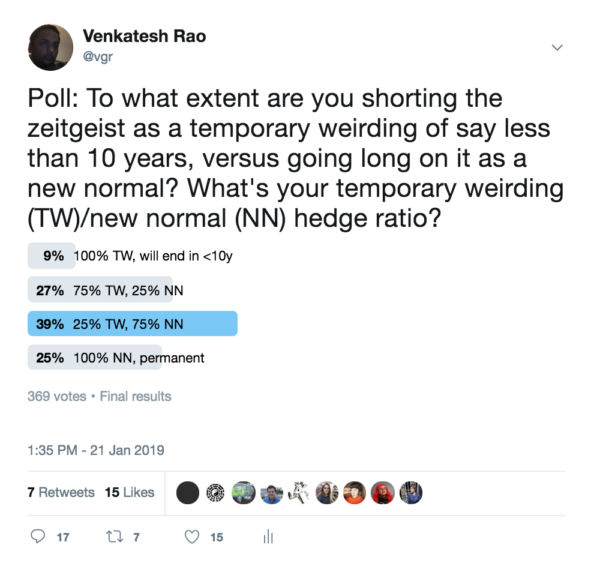This screenshot has width=600, height=563.
Task: Open the 15 Likes list
Action: pos(130,492)
